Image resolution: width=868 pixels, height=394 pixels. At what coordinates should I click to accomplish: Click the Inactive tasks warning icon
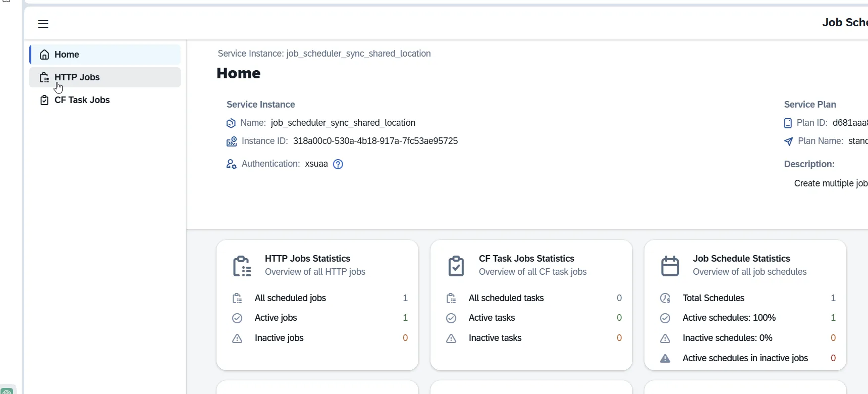(x=451, y=338)
